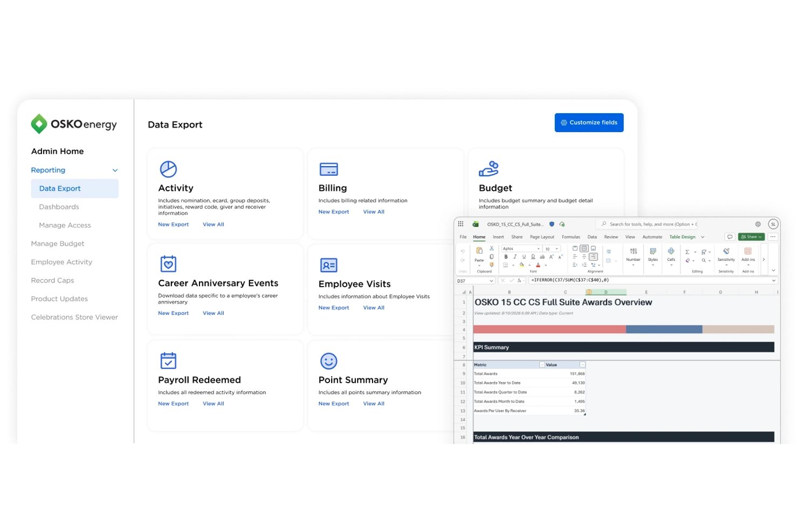The width and height of the screenshot is (798, 532).
Task: Open the Excel app launcher grid
Action: 460,224
